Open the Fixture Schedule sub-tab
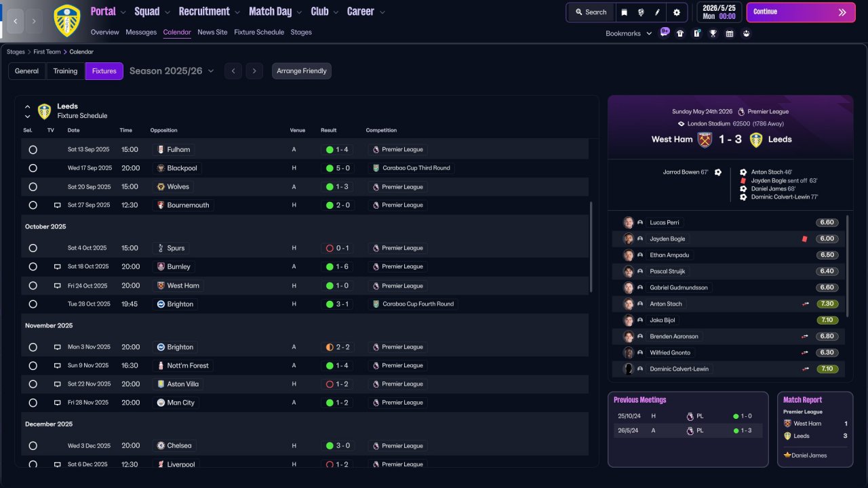This screenshot has width=868, height=488. (259, 33)
